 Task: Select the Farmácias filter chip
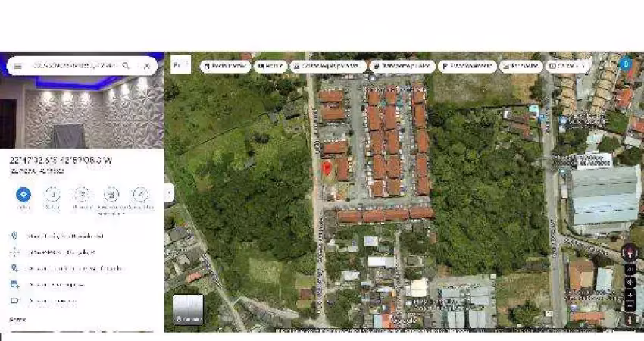tap(521, 66)
